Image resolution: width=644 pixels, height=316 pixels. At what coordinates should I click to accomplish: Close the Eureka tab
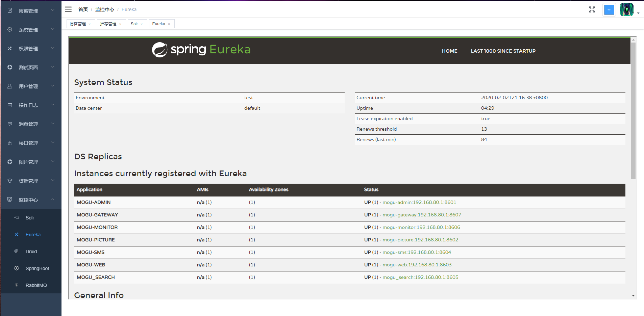pos(169,24)
